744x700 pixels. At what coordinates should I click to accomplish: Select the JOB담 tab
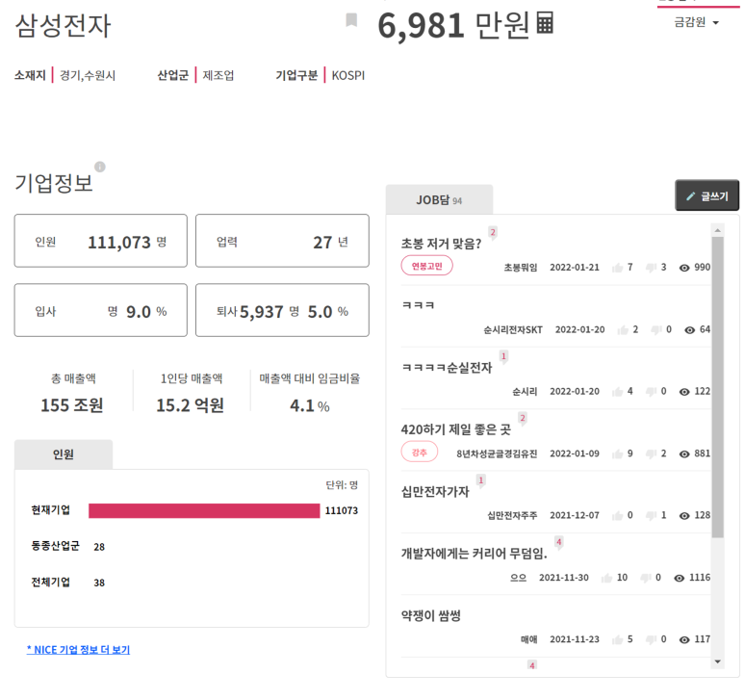439,200
